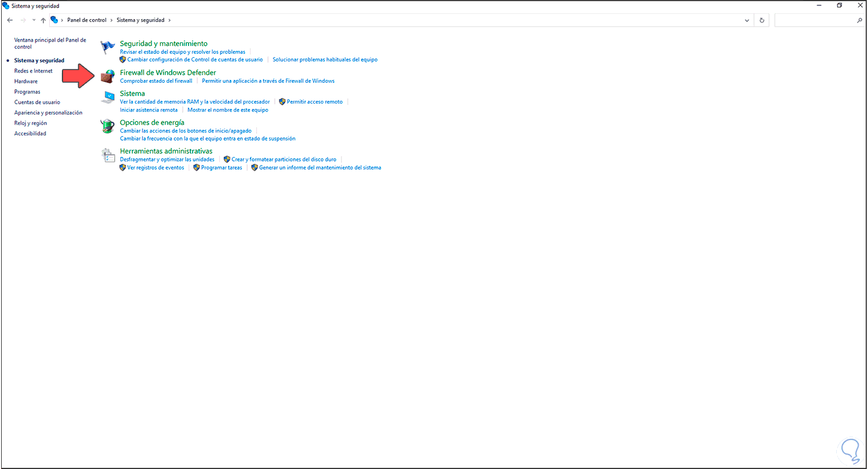868x469 pixels.
Task: Go to Cuentas de usuario in sidebar
Action: point(37,102)
